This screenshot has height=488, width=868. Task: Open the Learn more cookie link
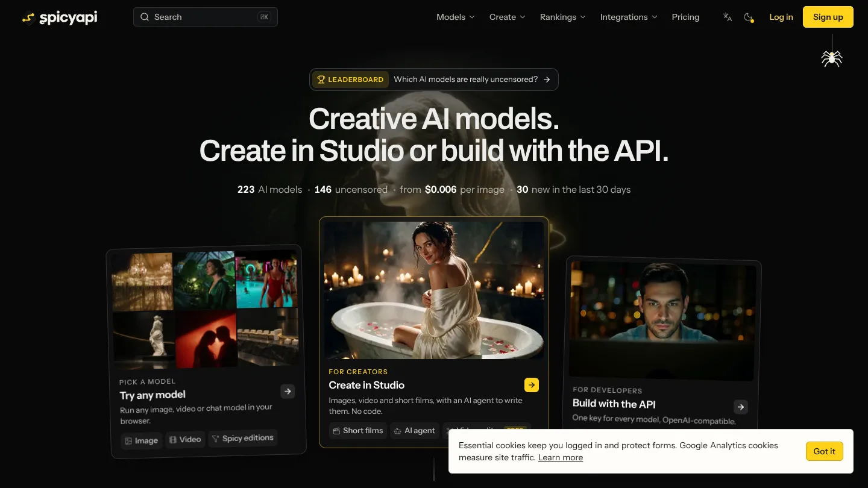click(561, 458)
